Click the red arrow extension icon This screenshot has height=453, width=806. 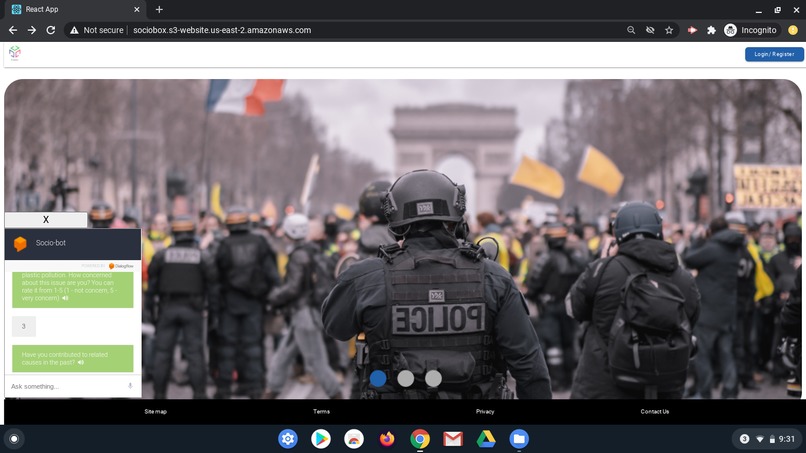[x=692, y=30]
